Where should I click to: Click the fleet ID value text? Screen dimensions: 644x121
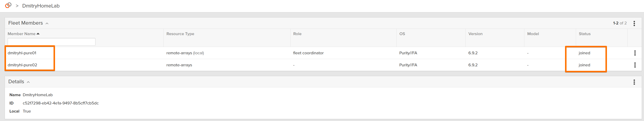[x=61, y=103]
